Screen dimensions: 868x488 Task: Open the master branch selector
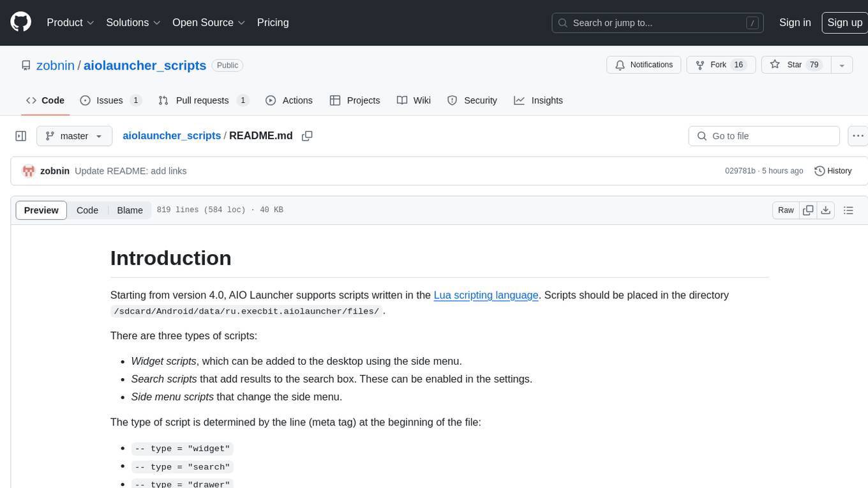74,136
